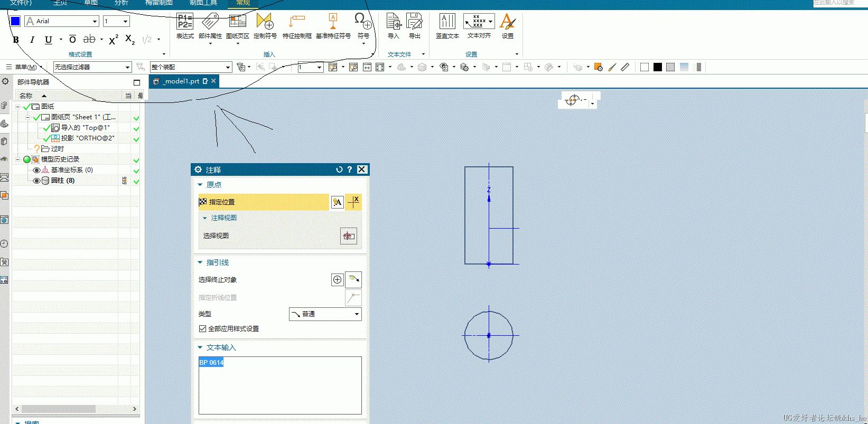Open the Arial font dropdown
The width and height of the screenshot is (868, 424).
[x=95, y=21]
